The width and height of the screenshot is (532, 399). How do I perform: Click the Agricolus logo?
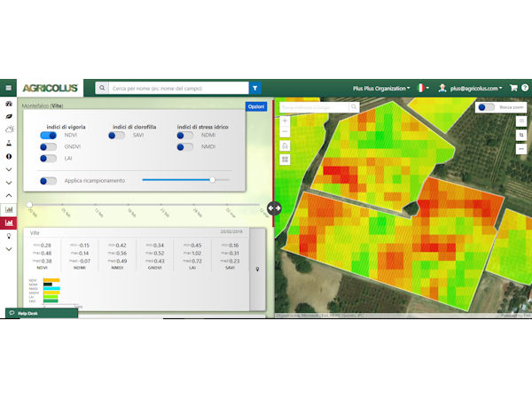pos(51,88)
